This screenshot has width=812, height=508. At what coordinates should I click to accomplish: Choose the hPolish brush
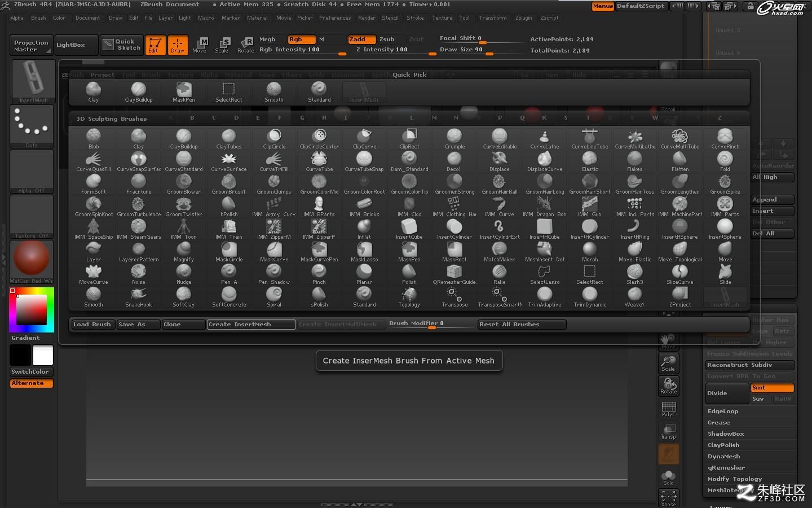(x=229, y=207)
